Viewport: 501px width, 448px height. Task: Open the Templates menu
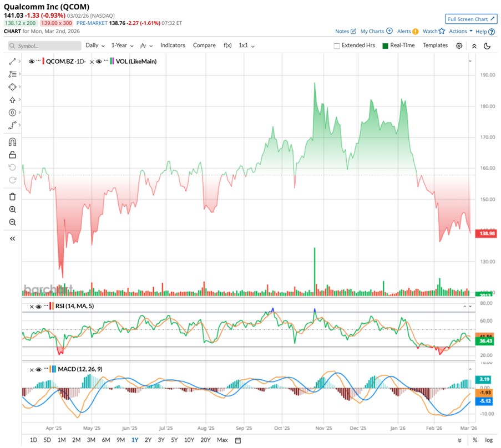(435, 45)
